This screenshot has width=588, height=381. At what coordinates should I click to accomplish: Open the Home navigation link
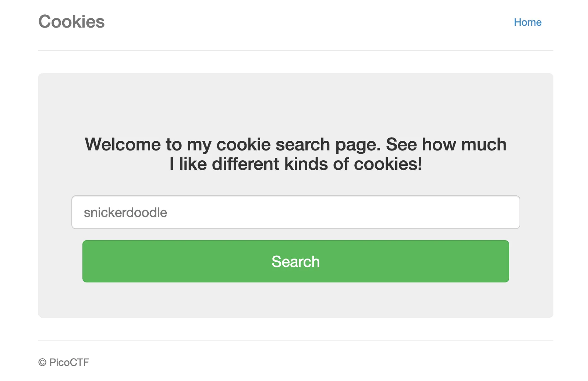(527, 22)
